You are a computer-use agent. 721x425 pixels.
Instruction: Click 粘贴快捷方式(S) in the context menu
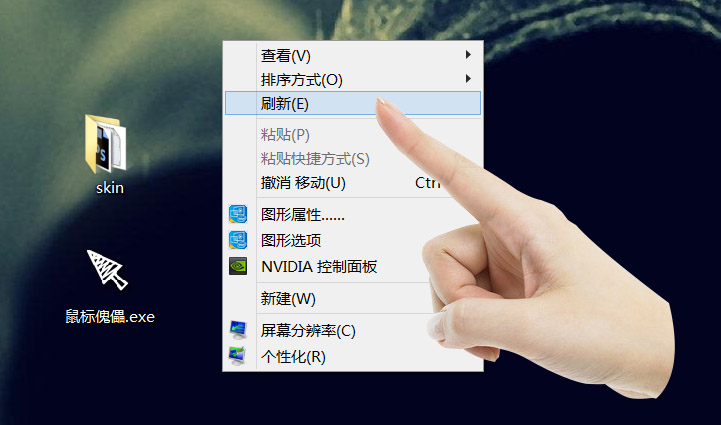click(x=315, y=159)
